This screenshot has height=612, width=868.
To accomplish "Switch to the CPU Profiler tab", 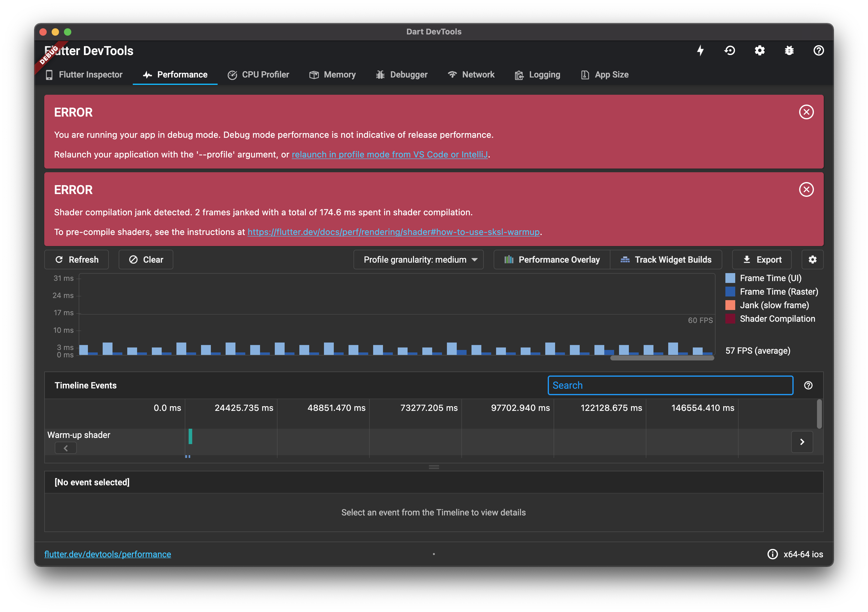I will (258, 74).
